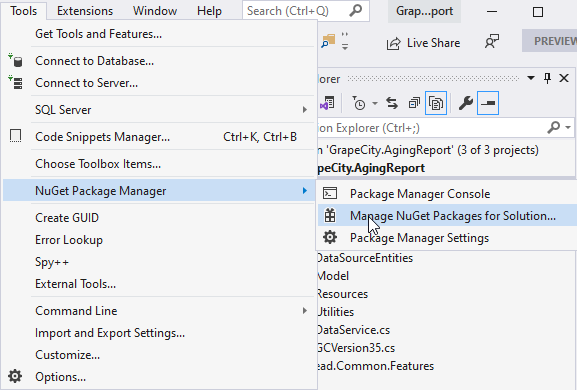Click the Collapse All icon
577x390 pixels.
click(414, 103)
